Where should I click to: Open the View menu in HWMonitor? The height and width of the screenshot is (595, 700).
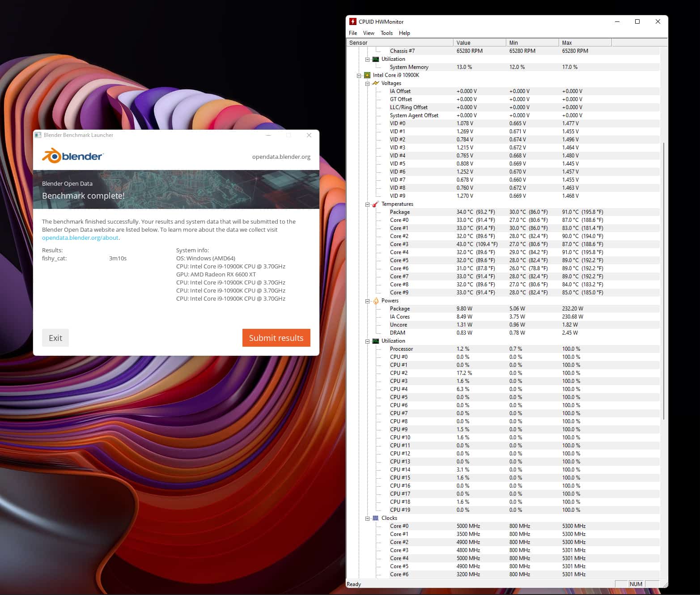369,33
